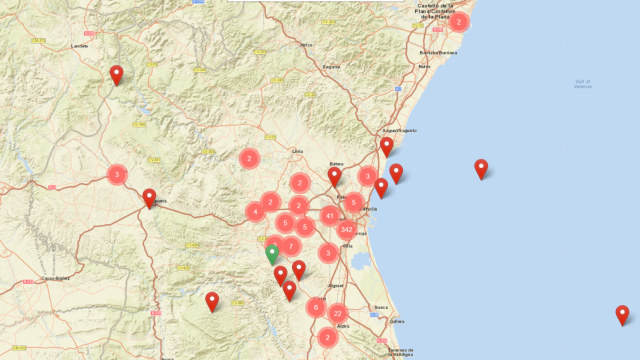Open the 3 cluster right of Bétera pin

pyautogui.click(x=367, y=176)
